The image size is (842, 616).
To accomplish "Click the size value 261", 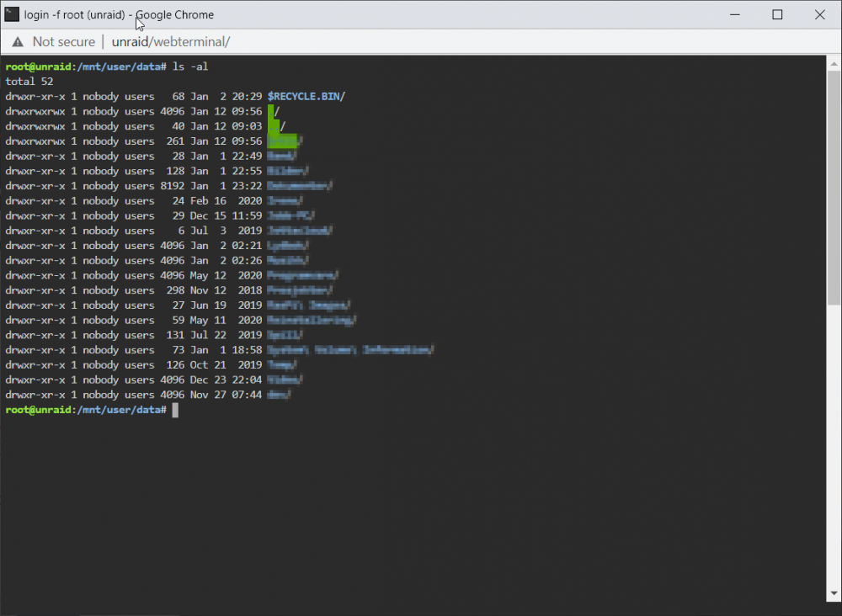I will tap(175, 141).
